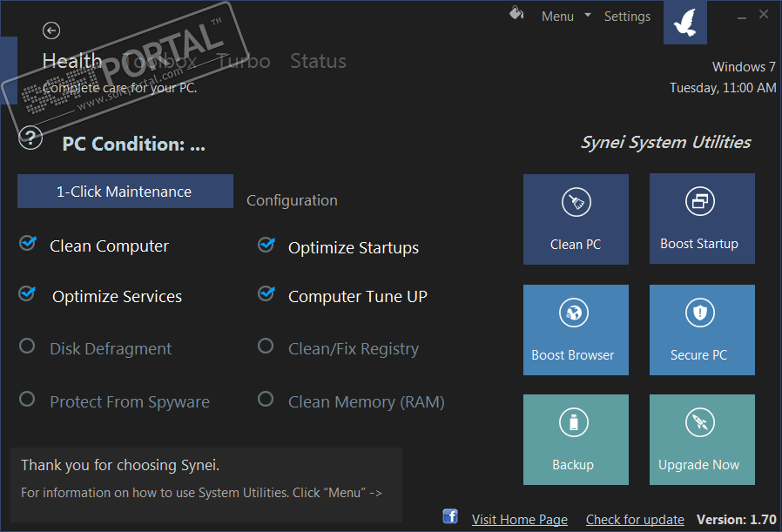
Task: Open the Clean PC tile
Action: click(x=576, y=219)
